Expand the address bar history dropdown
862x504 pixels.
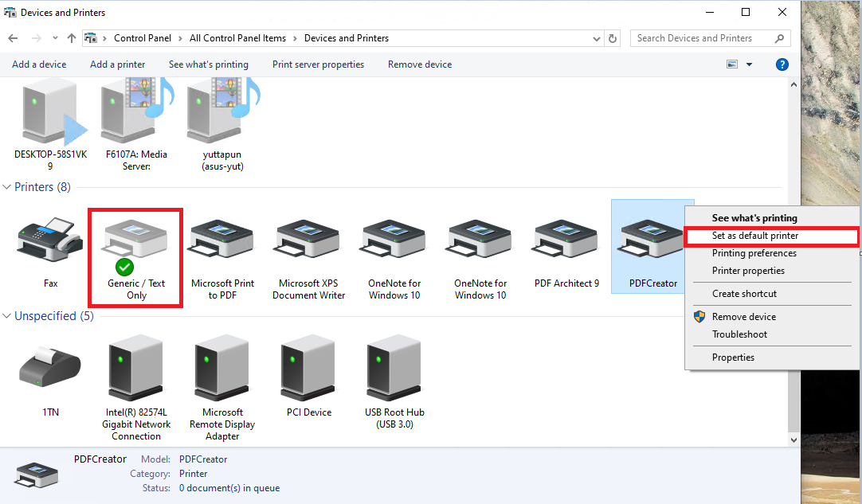(x=598, y=38)
